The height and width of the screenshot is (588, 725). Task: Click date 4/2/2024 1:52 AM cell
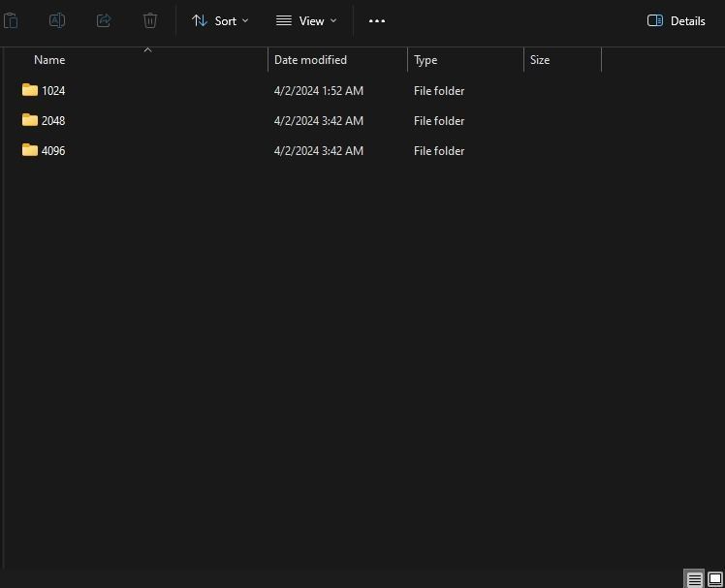[319, 91]
